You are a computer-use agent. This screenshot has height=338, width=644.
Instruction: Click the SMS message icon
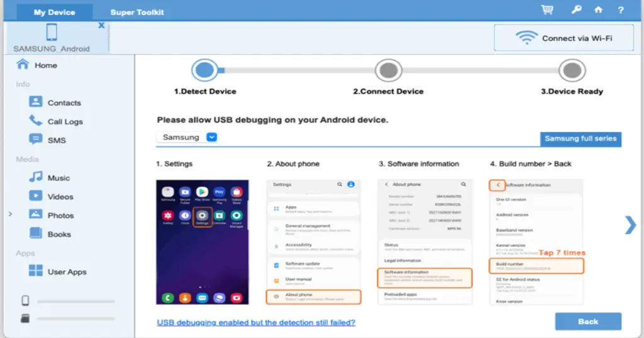click(x=36, y=139)
